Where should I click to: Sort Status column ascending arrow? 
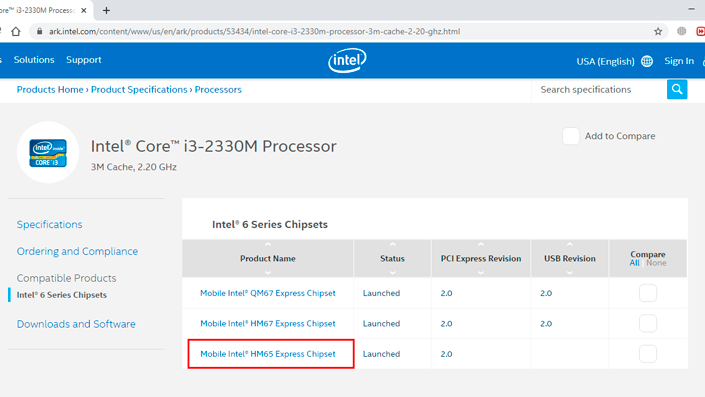(x=393, y=245)
